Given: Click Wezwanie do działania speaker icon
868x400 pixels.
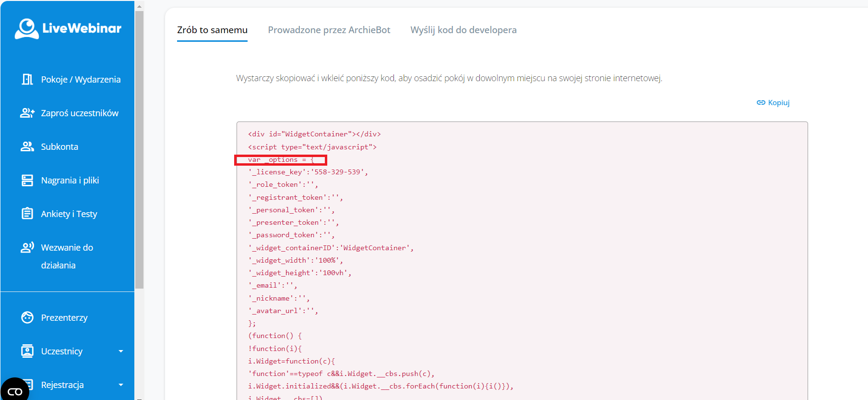Looking at the screenshot, I should pyautogui.click(x=27, y=247).
